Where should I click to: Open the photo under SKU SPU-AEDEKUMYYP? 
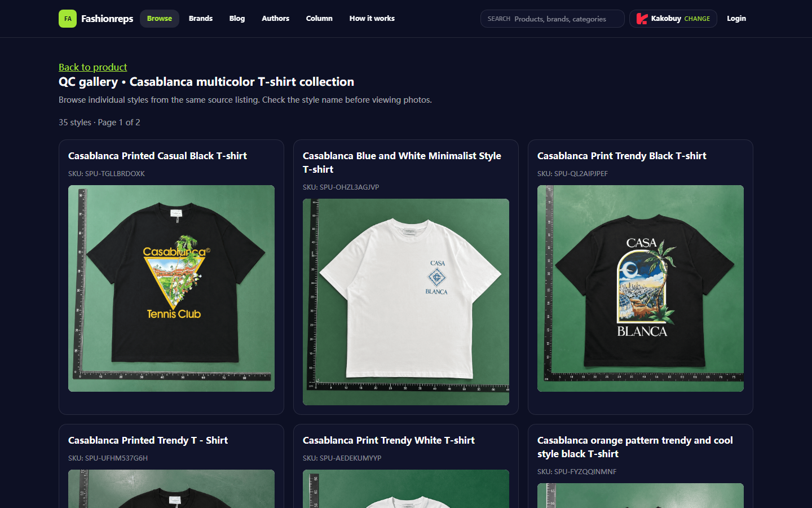point(406,489)
